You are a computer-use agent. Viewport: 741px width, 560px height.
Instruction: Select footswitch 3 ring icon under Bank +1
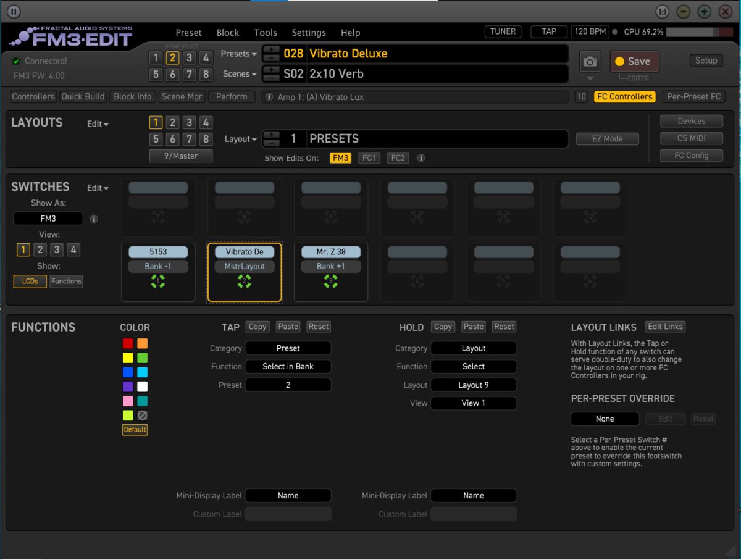point(331,282)
